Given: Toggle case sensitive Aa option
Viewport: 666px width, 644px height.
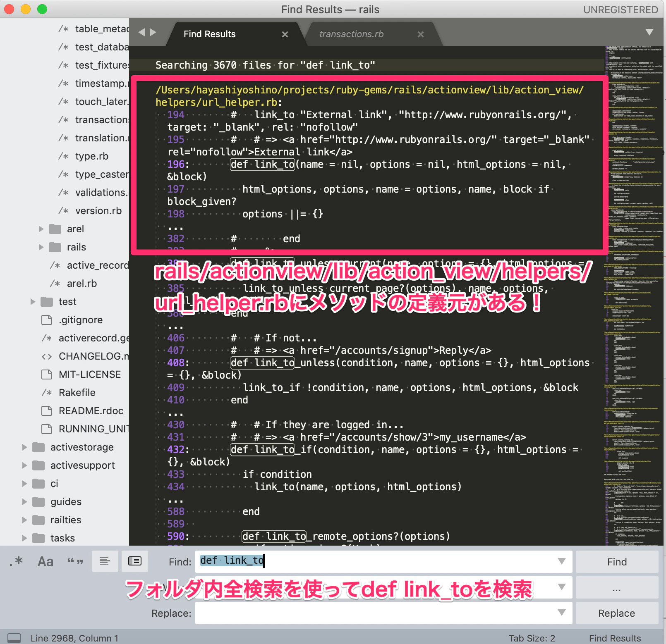Looking at the screenshot, I should (x=46, y=561).
